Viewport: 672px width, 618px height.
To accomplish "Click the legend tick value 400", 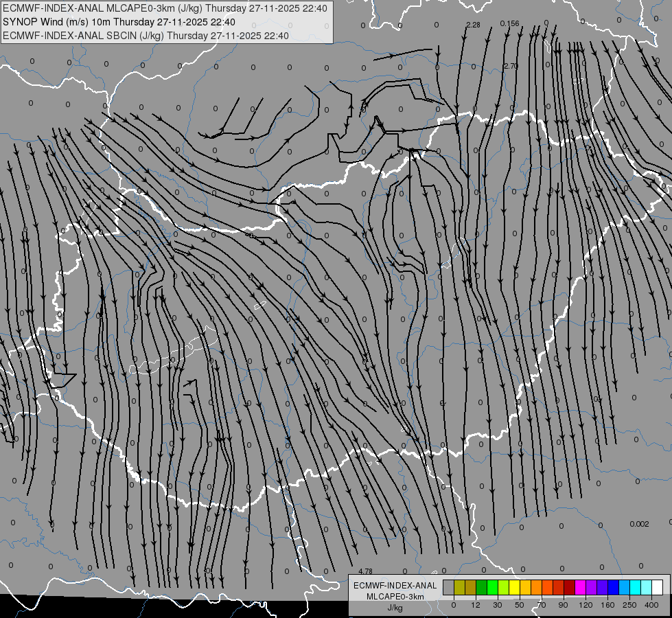I will click(651, 605).
